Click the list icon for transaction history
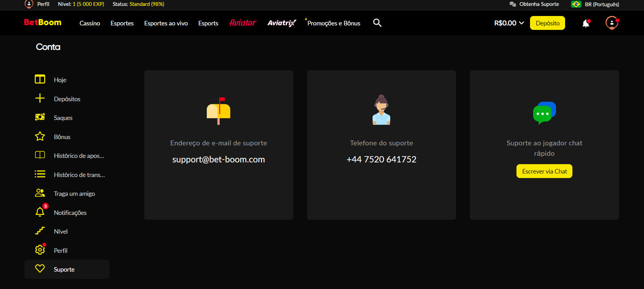The width and height of the screenshot is (644, 289). 40,174
